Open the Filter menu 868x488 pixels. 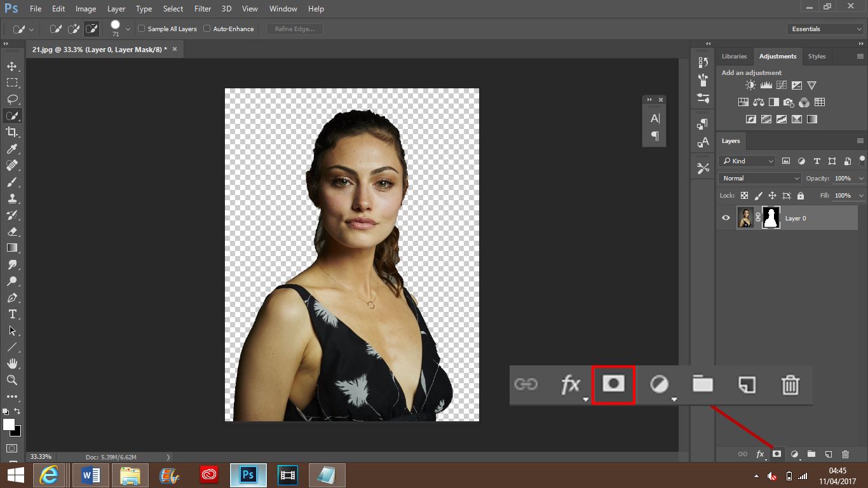pyautogui.click(x=203, y=9)
